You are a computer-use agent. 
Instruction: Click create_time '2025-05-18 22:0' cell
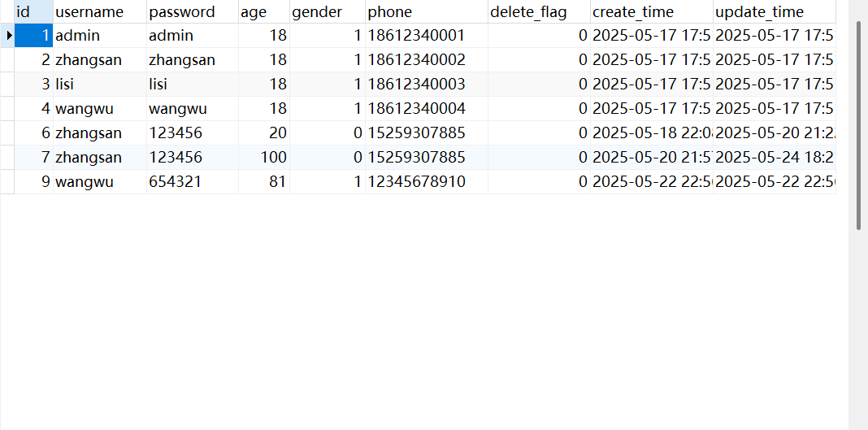(x=652, y=132)
